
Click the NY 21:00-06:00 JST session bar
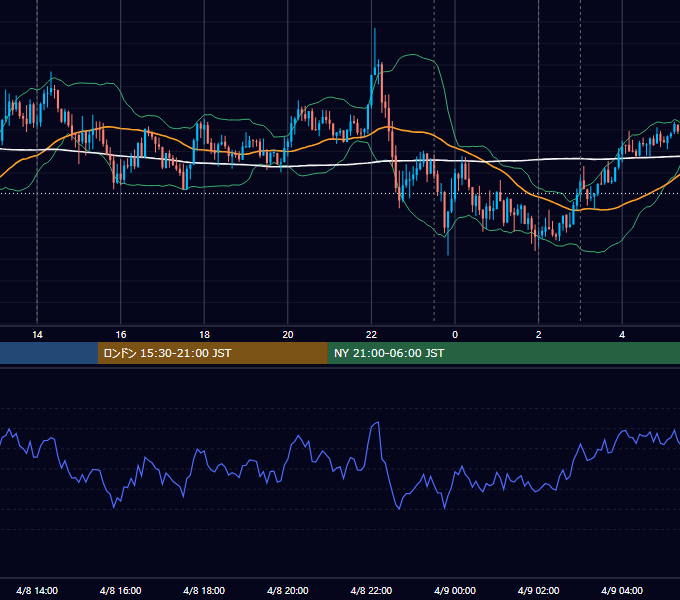click(503, 353)
